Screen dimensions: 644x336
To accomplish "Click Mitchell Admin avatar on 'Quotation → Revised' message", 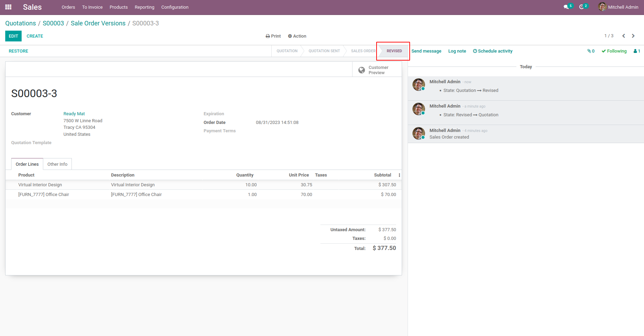I will [419, 85].
